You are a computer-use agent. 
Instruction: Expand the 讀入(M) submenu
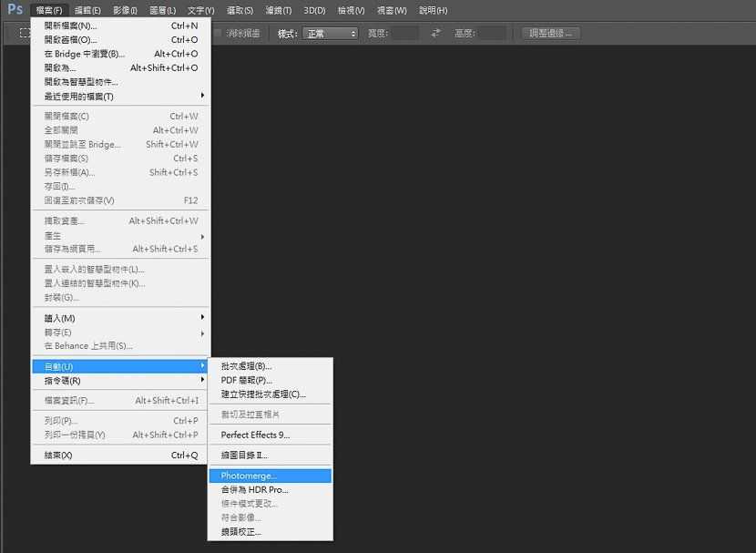pyautogui.click(x=121, y=318)
